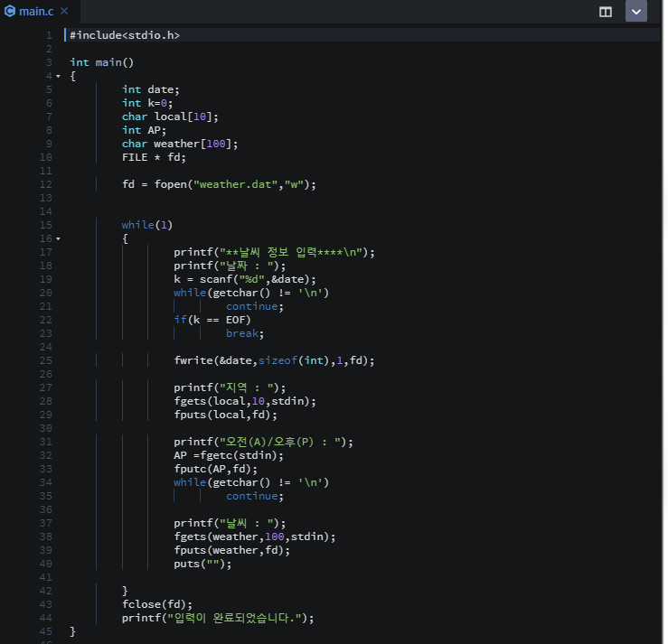Click the 'if(k == EOF)' condition
Screen dimensions: 668x644
(212, 320)
